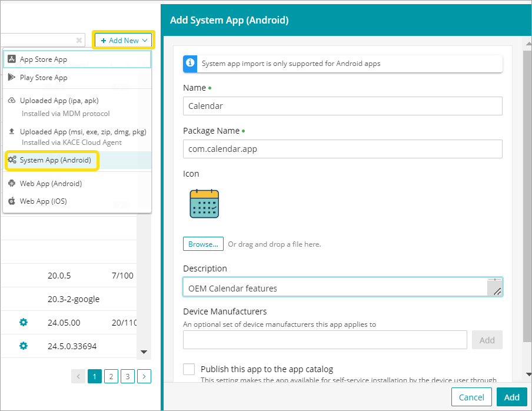This screenshot has width=532, height=411.
Task: Click the Android robot icon for Web App
Action: [x=12, y=183]
